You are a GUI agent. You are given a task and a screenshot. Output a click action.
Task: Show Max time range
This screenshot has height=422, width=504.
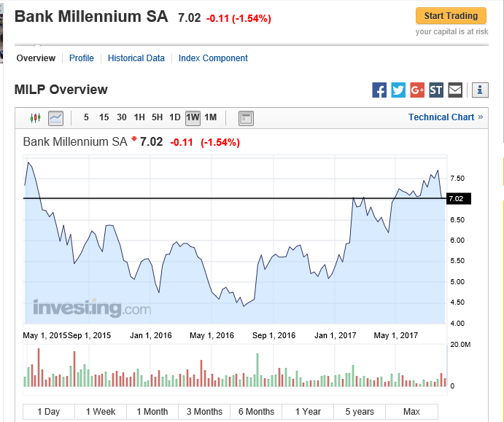pos(412,411)
